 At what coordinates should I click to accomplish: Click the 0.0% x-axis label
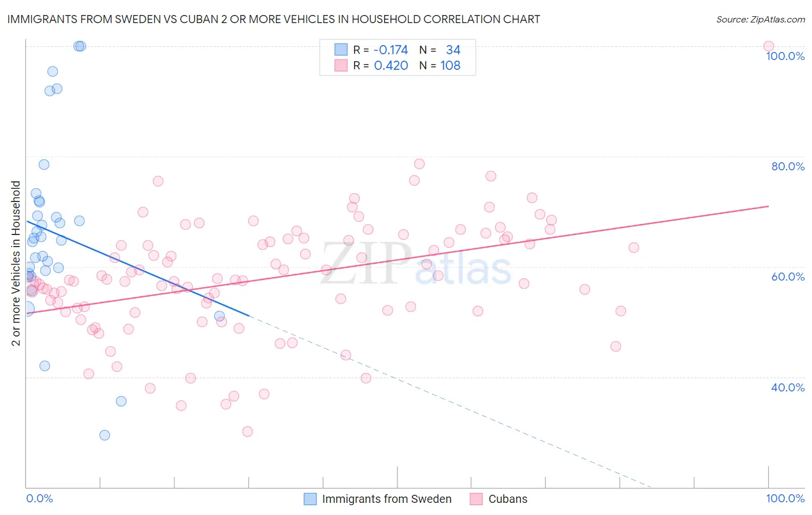click(x=40, y=498)
